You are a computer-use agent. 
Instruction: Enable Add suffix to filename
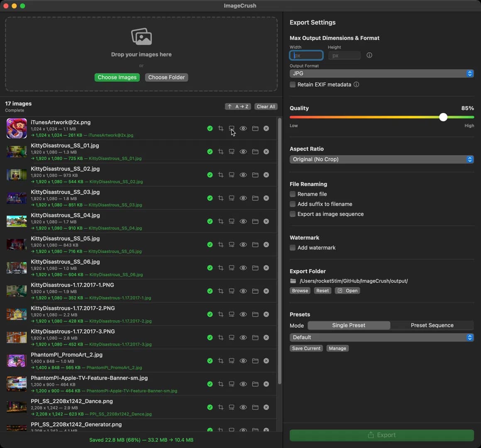[293, 204]
